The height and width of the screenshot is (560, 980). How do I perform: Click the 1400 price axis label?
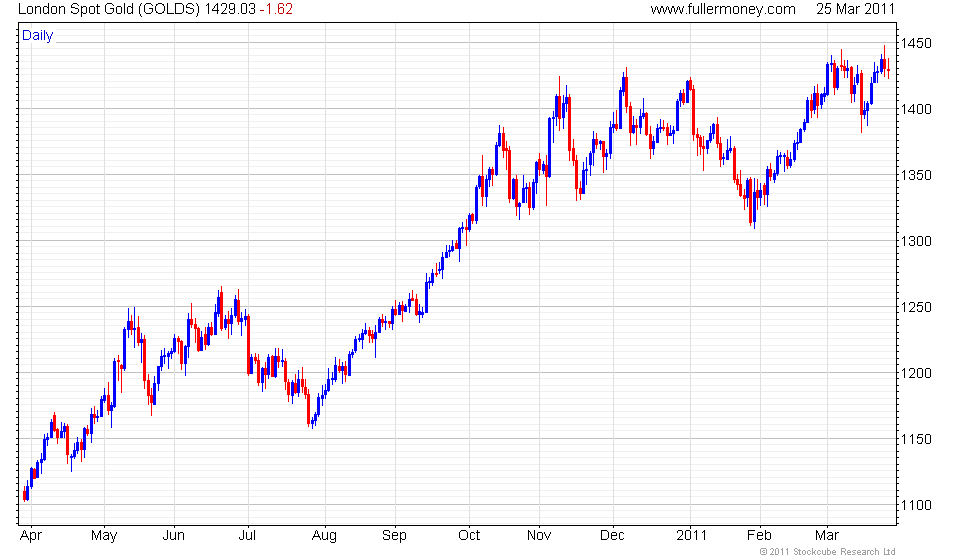click(916, 109)
